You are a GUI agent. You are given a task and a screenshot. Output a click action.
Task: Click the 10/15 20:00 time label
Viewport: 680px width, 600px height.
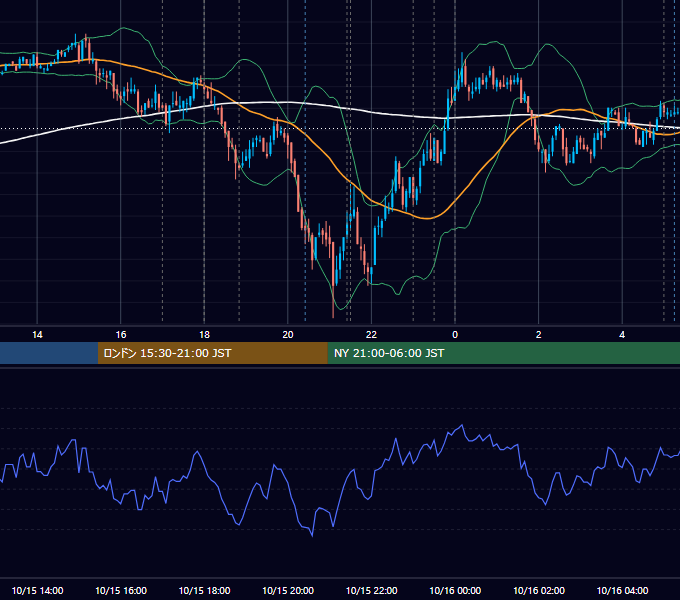(288, 590)
